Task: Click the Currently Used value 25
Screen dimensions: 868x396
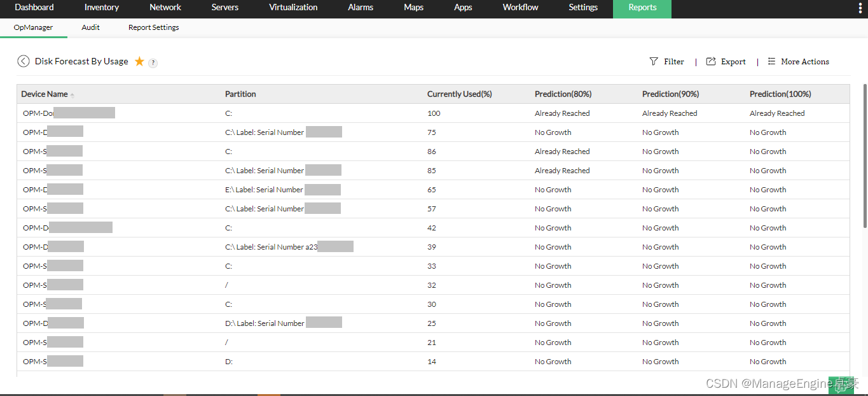Action: coord(432,323)
